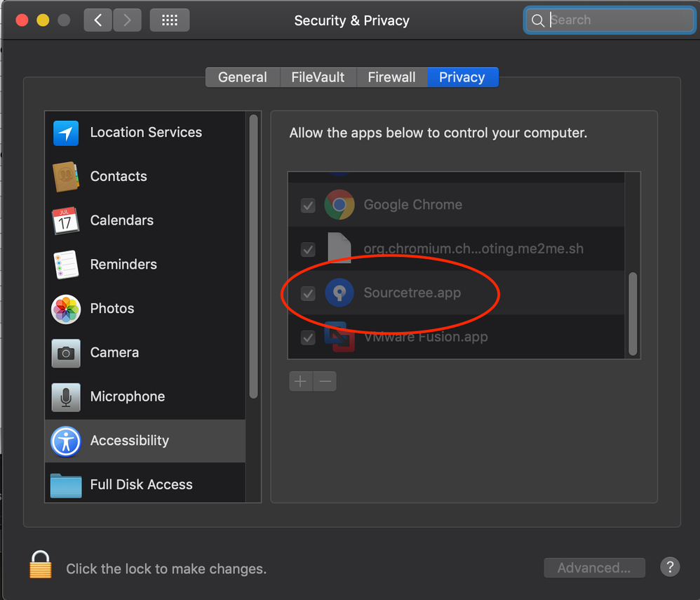Toggle the Google Chrome checkbox
Screen dimensions: 700x600
pos(308,206)
